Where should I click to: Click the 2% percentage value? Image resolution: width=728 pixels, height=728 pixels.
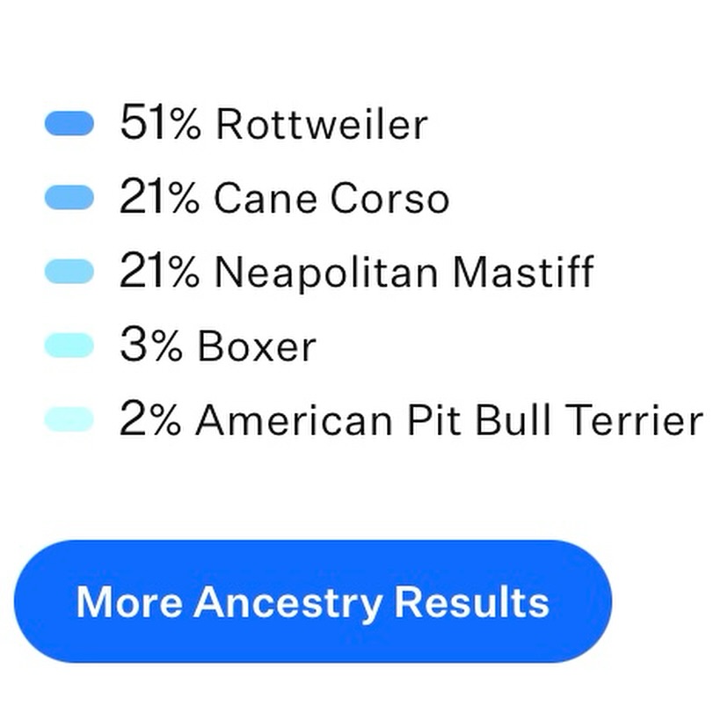click(x=151, y=419)
